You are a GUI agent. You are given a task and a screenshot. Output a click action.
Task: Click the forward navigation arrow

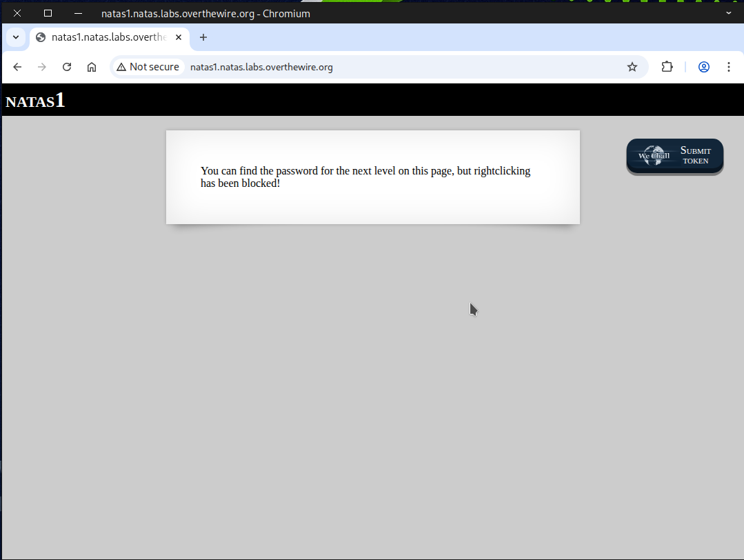tap(42, 67)
